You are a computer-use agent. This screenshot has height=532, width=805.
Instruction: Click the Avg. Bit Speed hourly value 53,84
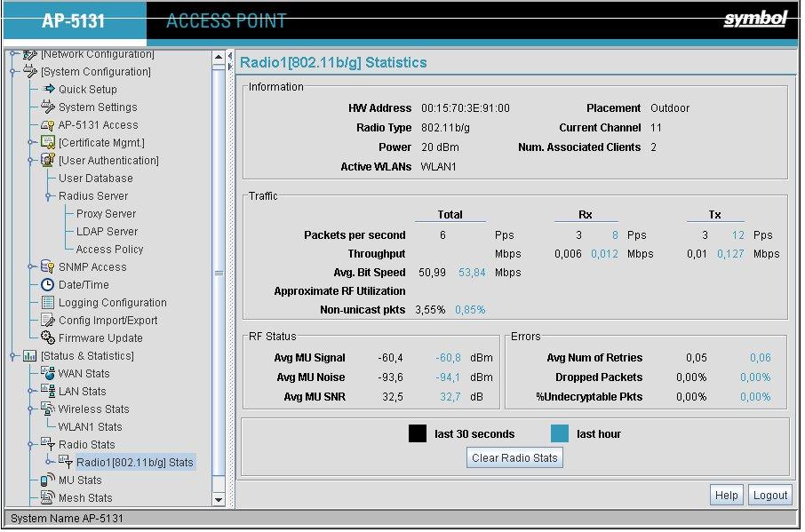pos(472,273)
